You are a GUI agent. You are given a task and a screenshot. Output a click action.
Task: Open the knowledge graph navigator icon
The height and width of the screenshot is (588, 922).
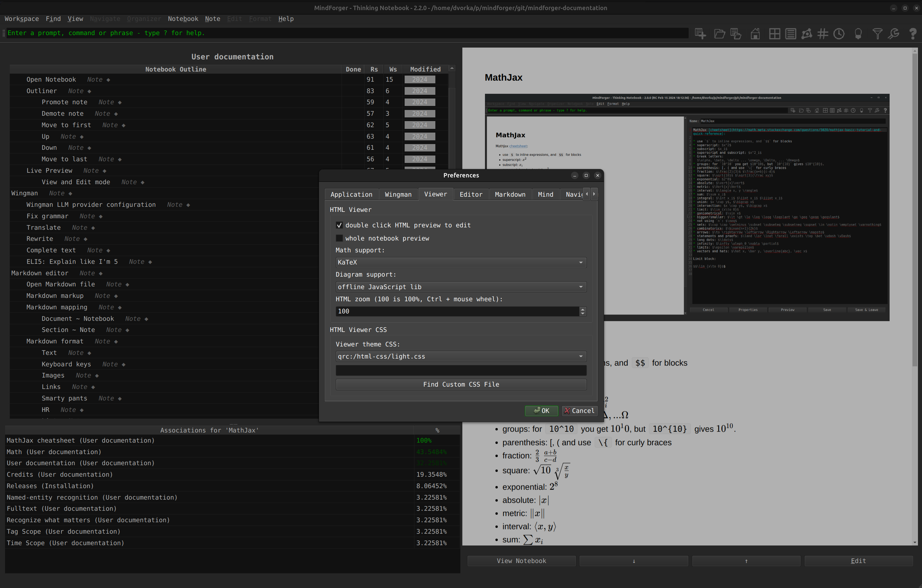806,34
